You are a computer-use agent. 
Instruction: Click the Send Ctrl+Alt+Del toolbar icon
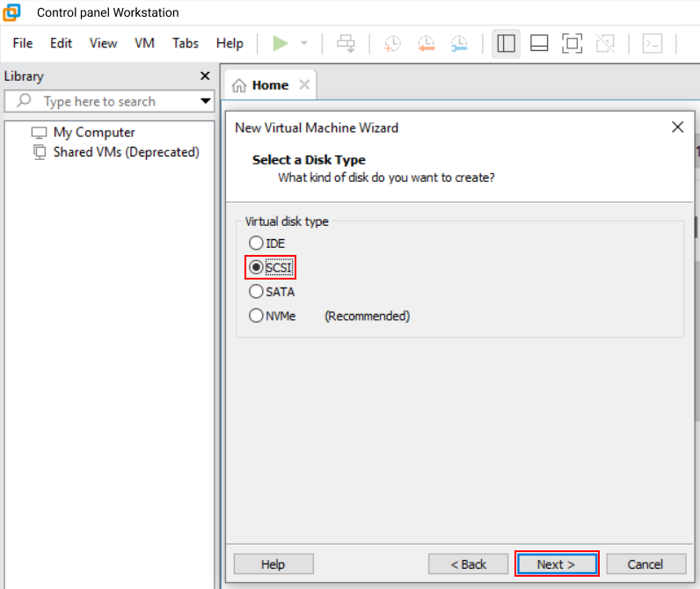(346, 44)
